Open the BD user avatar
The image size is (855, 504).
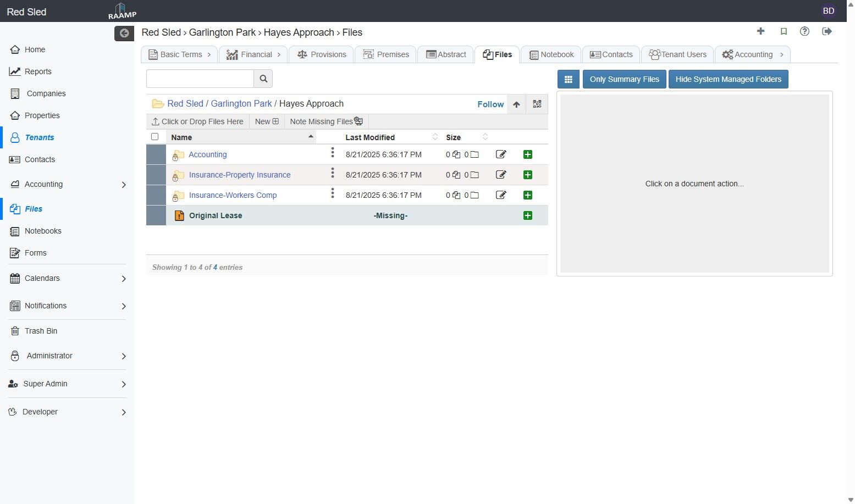tap(829, 11)
